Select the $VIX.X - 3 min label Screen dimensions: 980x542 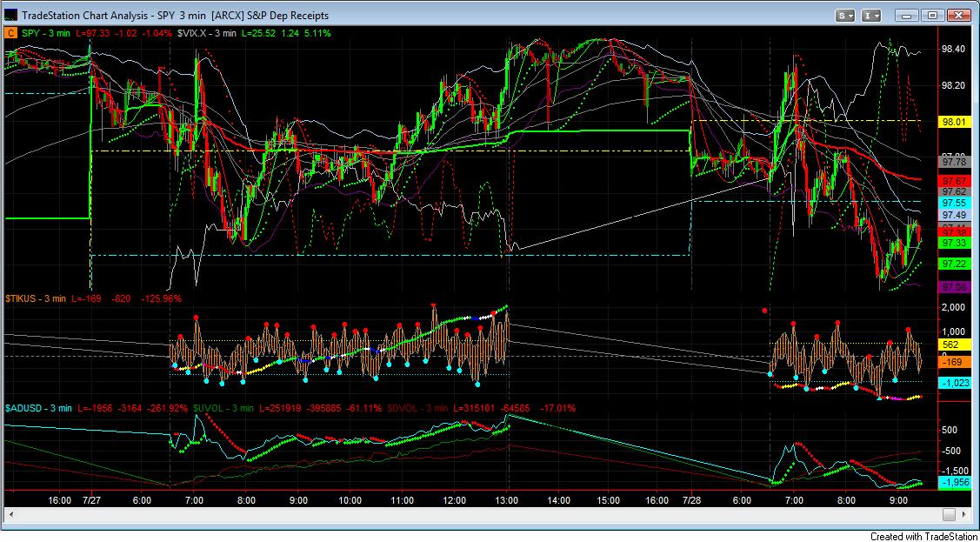point(207,33)
